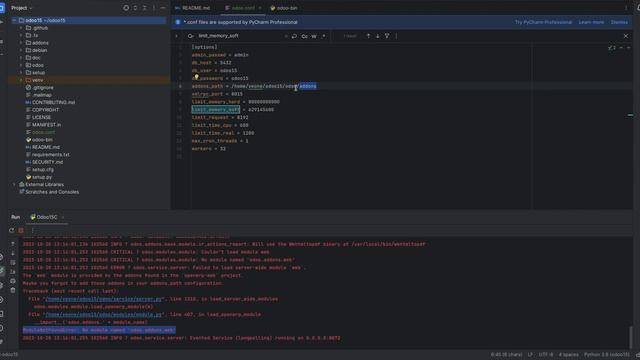Toggle soft-wrap in the Run console
This screenshot has width=640, height=360.
(x=13, y=262)
